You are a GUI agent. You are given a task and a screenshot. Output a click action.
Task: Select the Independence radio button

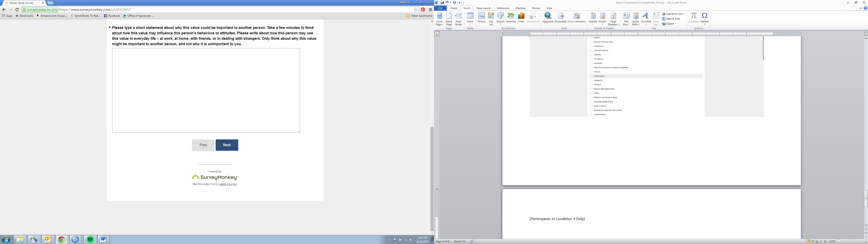591,76
